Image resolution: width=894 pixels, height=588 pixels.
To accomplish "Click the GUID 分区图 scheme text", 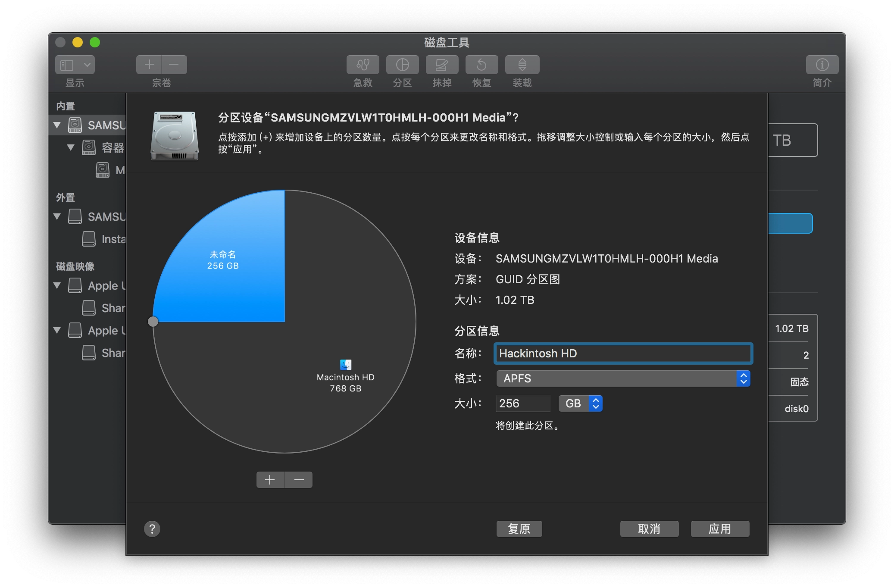I will [528, 279].
